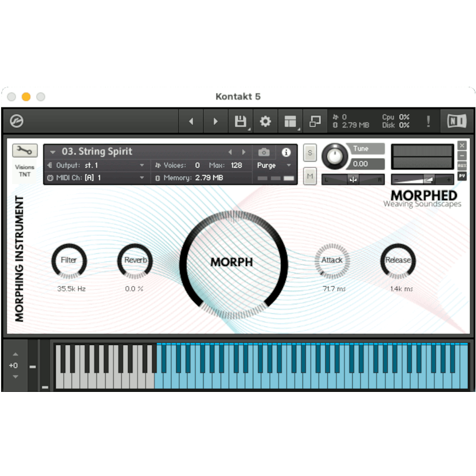Click the pan slider center handle
This screenshot has height=476, width=476.
[x=353, y=180]
